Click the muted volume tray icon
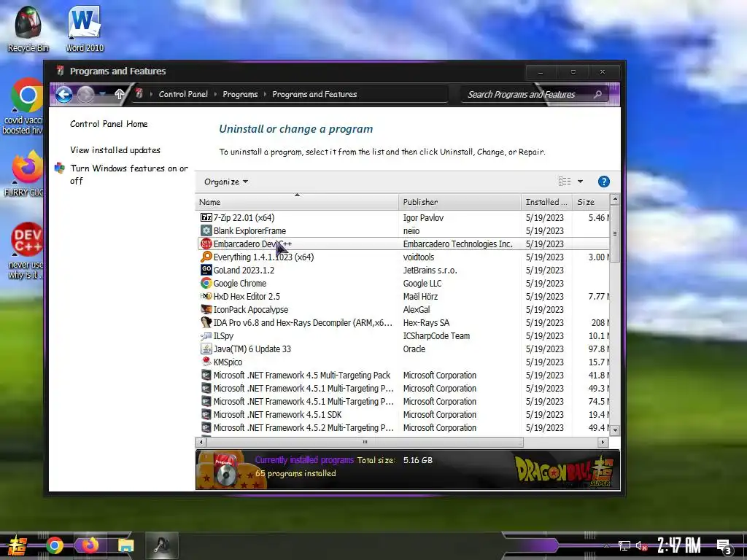The image size is (747, 560). [x=641, y=545]
